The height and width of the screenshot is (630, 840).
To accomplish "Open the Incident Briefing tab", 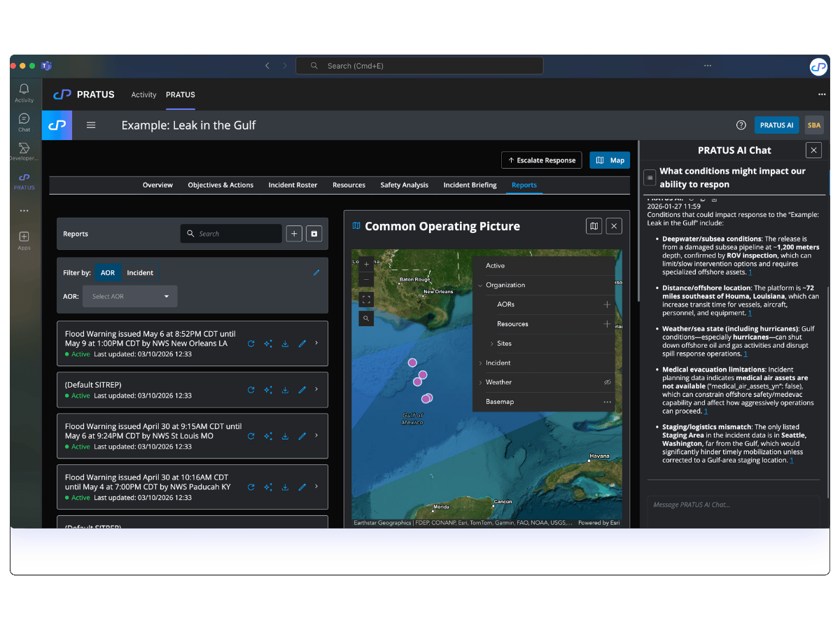I will coord(470,185).
